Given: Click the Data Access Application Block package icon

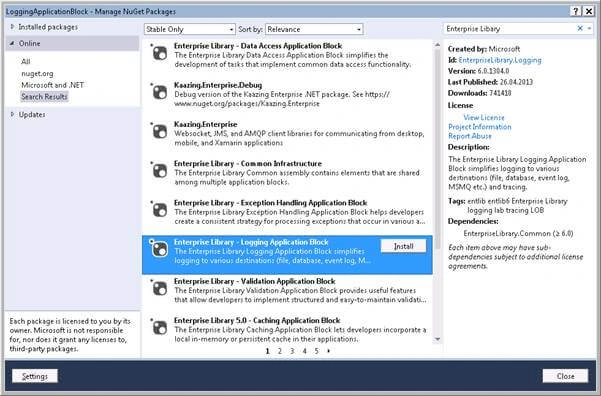Looking at the screenshot, I should [160, 53].
